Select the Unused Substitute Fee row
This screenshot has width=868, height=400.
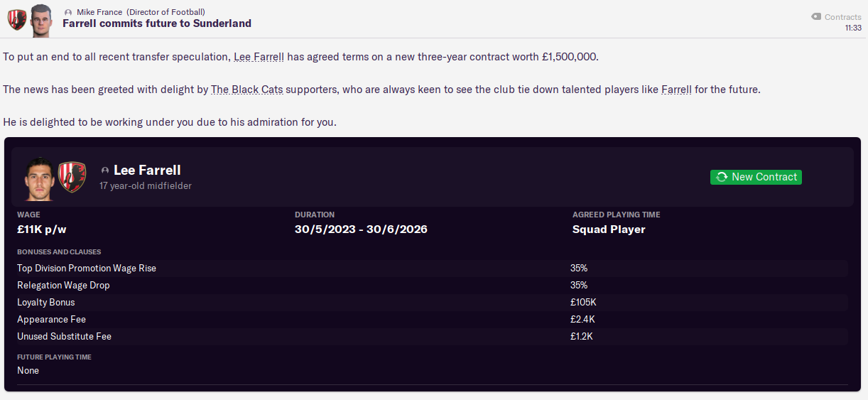tap(432, 337)
